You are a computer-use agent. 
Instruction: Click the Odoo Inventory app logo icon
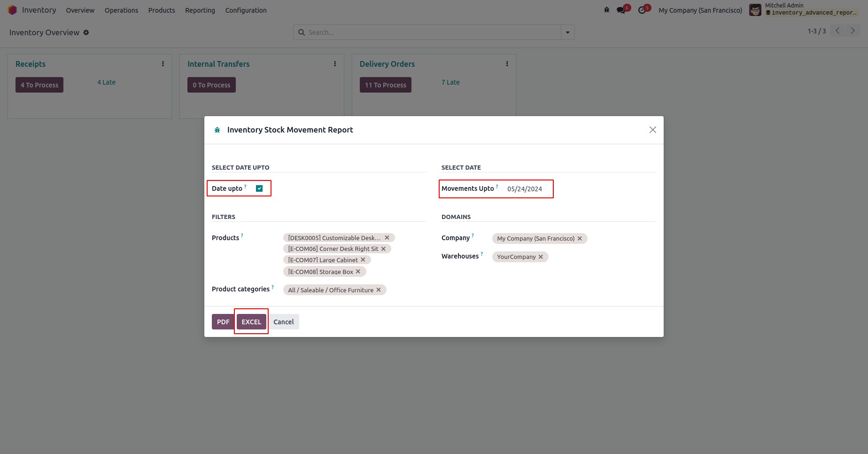click(12, 10)
